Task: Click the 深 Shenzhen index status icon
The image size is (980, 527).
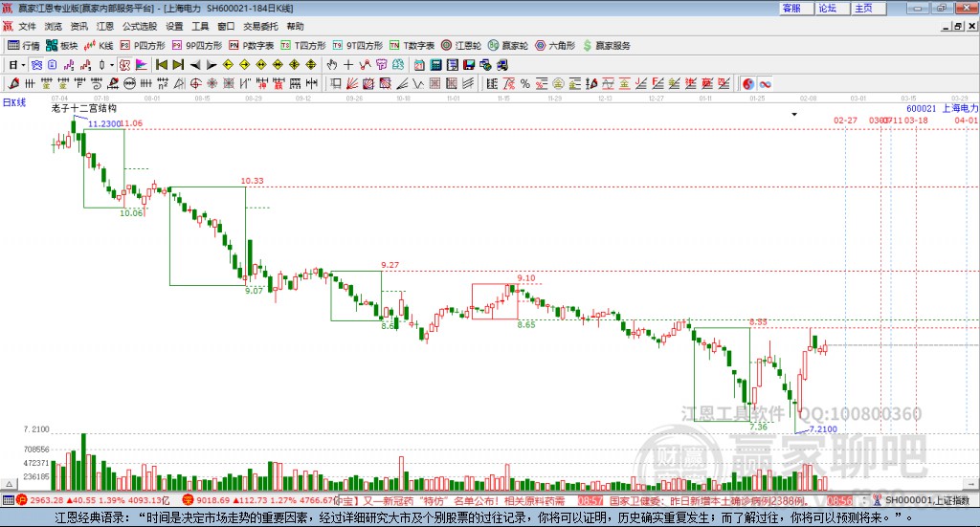Action: (188, 500)
